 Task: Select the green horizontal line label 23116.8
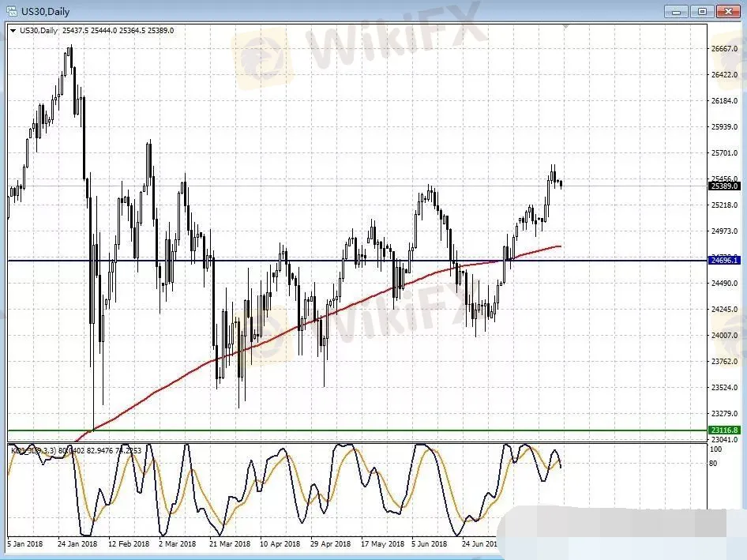coord(724,430)
